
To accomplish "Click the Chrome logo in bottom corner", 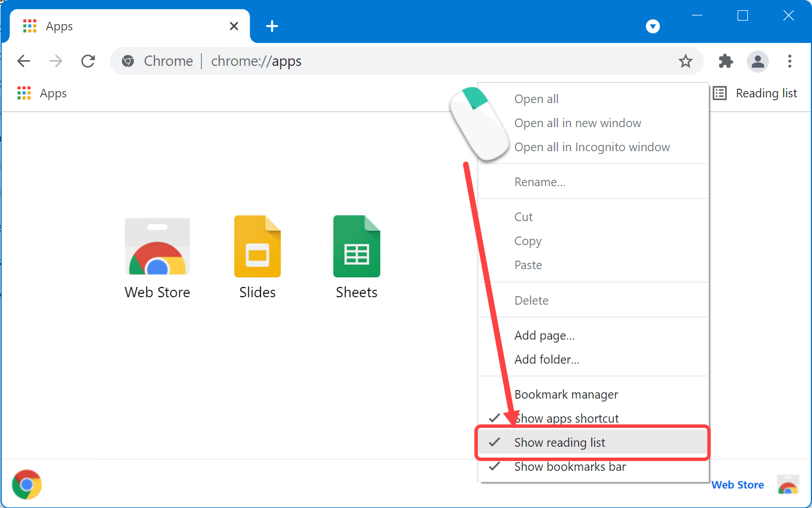I will (x=26, y=485).
